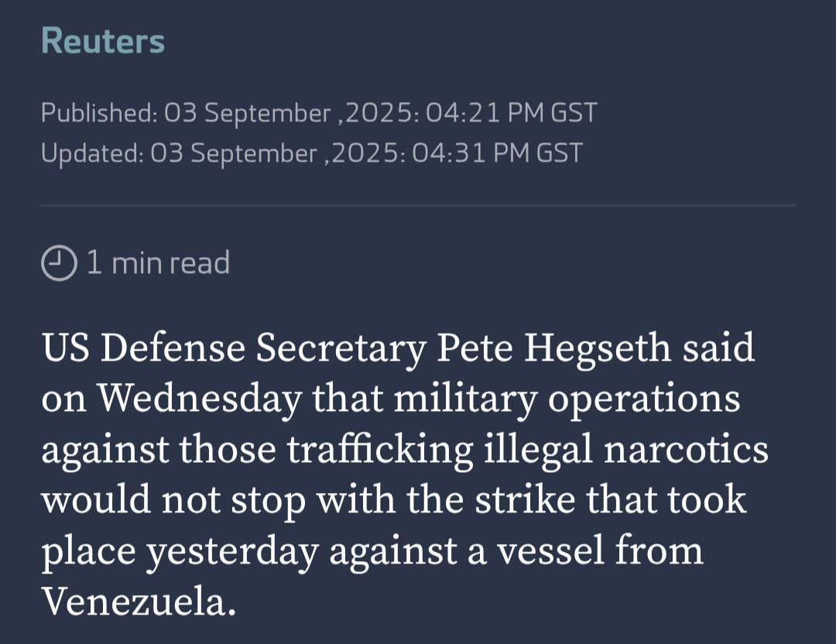Click the 04:31 PM GST updated time
Screen dimensions: 836x644
click(497, 152)
